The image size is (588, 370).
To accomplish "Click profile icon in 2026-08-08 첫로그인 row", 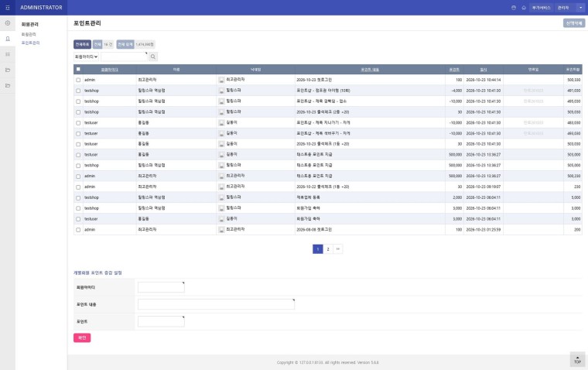I will [x=221, y=229].
